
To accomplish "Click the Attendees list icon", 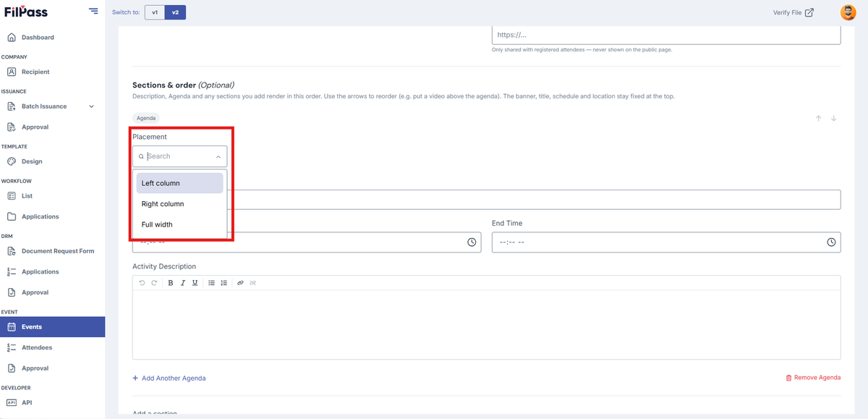I will pyautogui.click(x=12, y=347).
